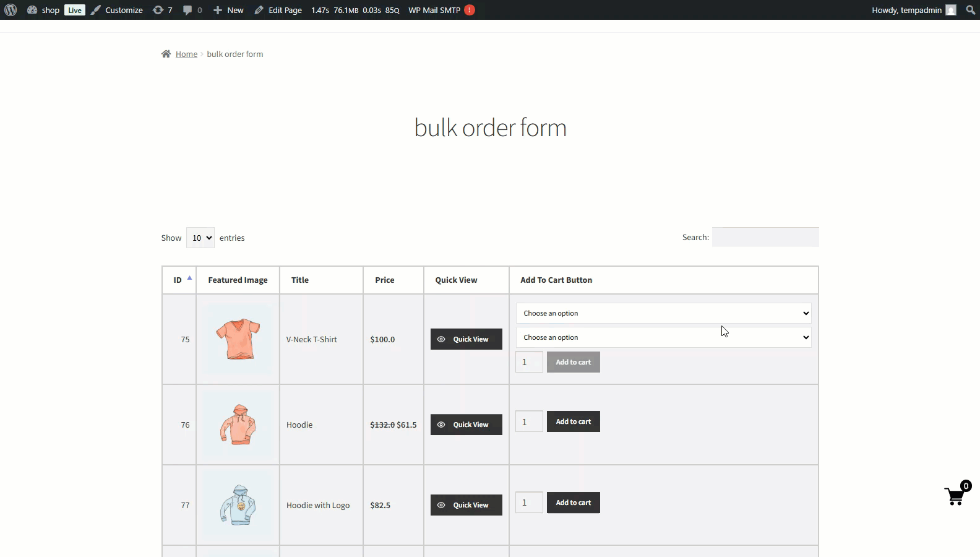
Task: Click the WP Mail SMTP red alert badge
Action: 470,10
